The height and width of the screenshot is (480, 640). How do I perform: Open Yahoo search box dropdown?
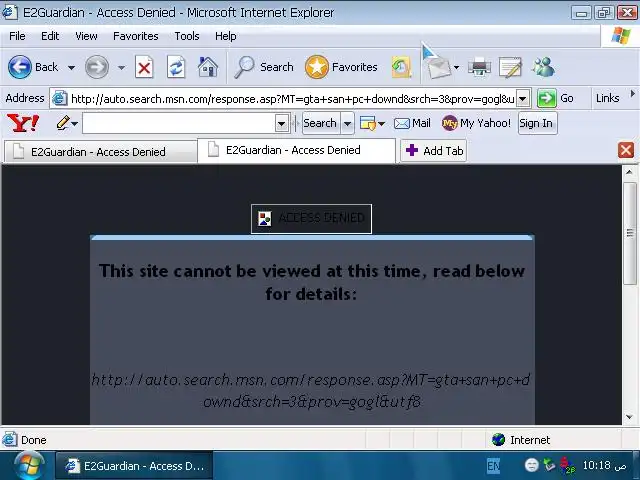tap(282, 123)
